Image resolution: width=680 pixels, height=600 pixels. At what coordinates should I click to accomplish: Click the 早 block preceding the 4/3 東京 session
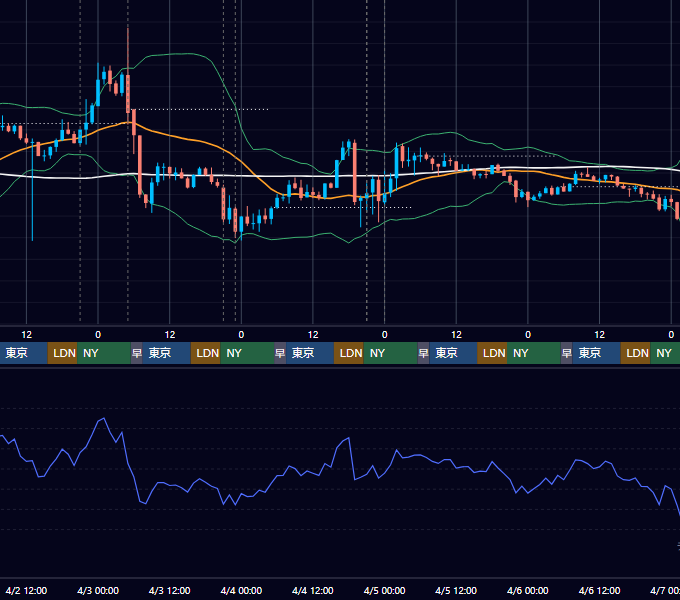click(x=137, y=353)
